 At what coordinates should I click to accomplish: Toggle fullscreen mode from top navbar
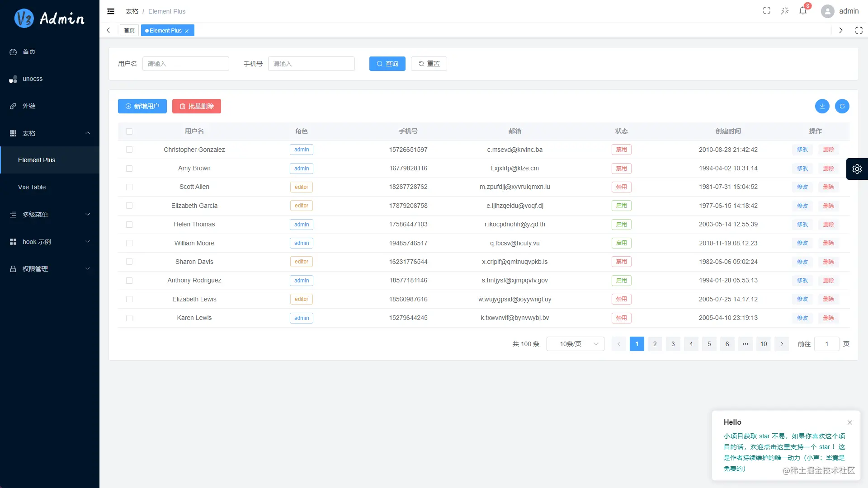766,10
